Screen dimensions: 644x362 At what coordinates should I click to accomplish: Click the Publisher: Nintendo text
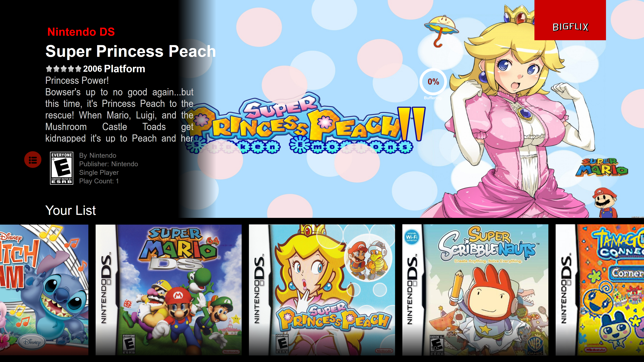tap(109, 164)
